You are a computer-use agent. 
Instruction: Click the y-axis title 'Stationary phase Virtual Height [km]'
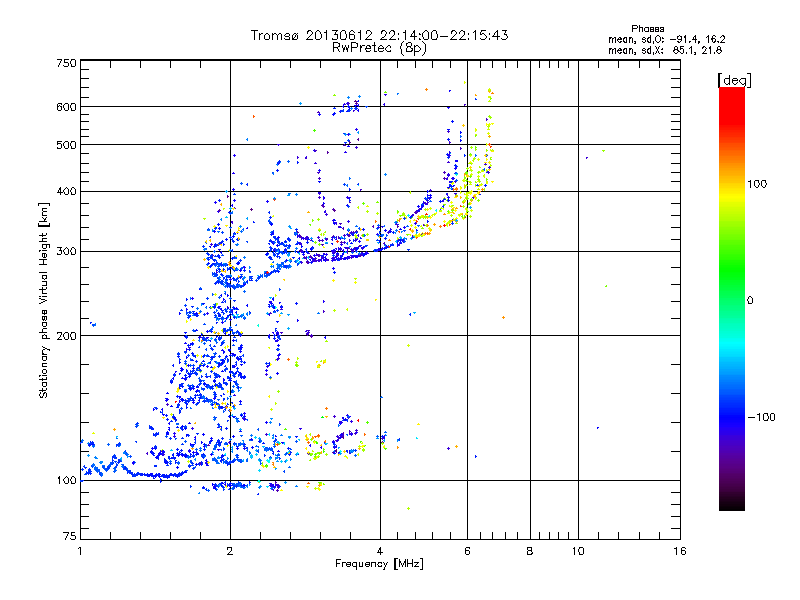pos(43,300)
